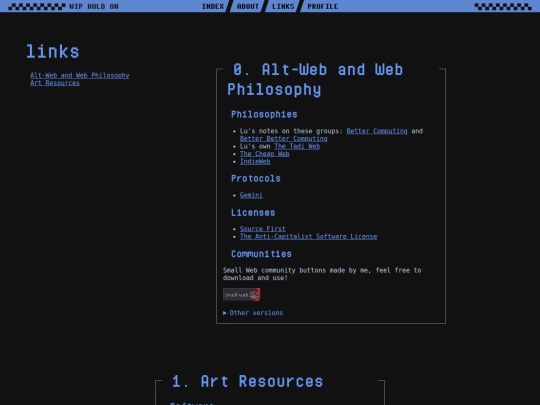Open The Anti-Capitalist Software License link
The width and height of the screenshot is (540, 405).
pyautogui.click(x=308, y=236)
